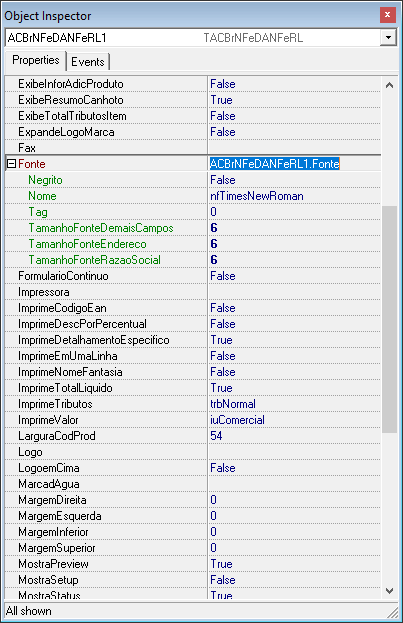This screenshot has width=403, height=623.
Task: Click the value 54 of LarguraCodProd
Action: click(216, 436)
